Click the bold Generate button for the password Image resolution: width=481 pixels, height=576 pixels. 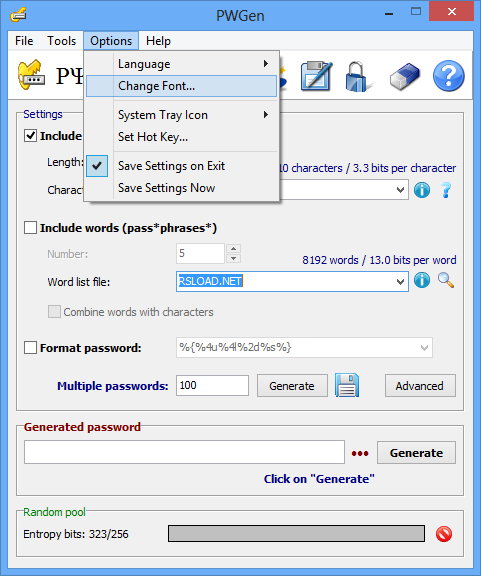[416, 453]
